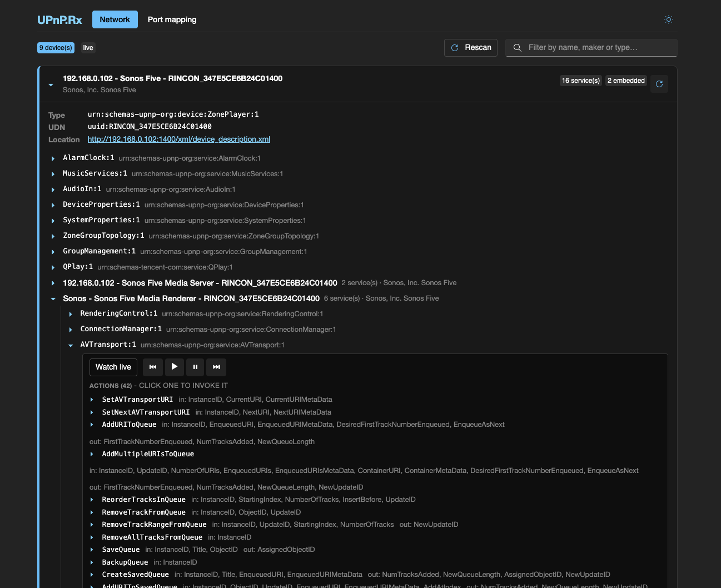Click the uuid:RINCON UDN value

tap(150, 126)
